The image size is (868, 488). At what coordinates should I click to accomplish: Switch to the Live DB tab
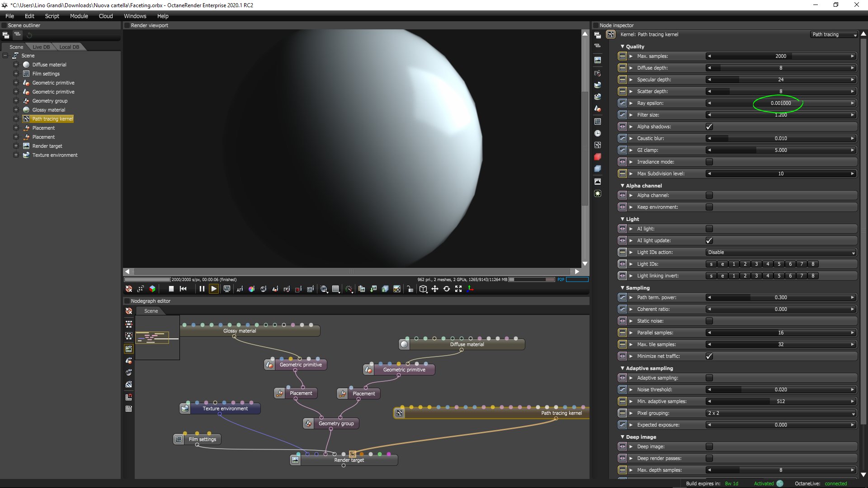coord(41,47)
